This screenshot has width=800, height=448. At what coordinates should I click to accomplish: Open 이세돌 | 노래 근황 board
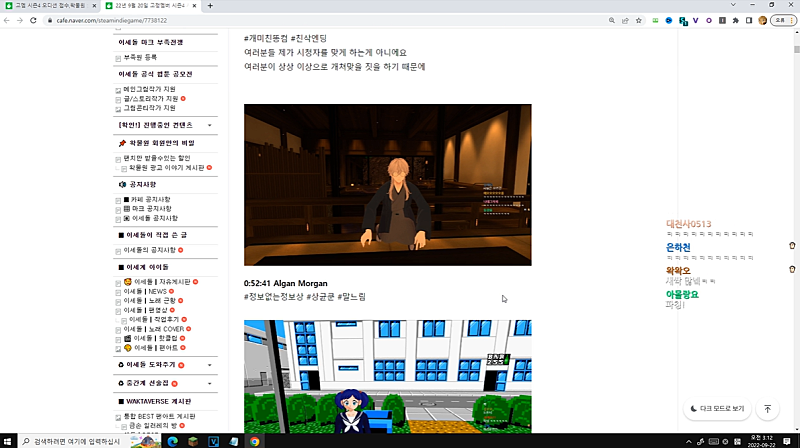pos(149,301)
